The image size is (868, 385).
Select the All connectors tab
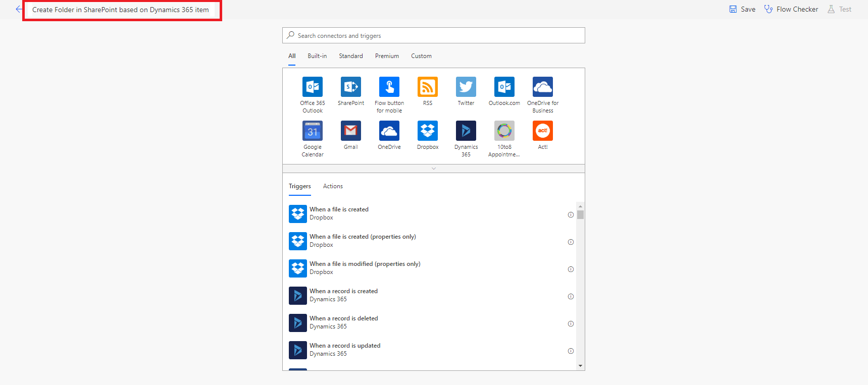[x=292, y=56]
